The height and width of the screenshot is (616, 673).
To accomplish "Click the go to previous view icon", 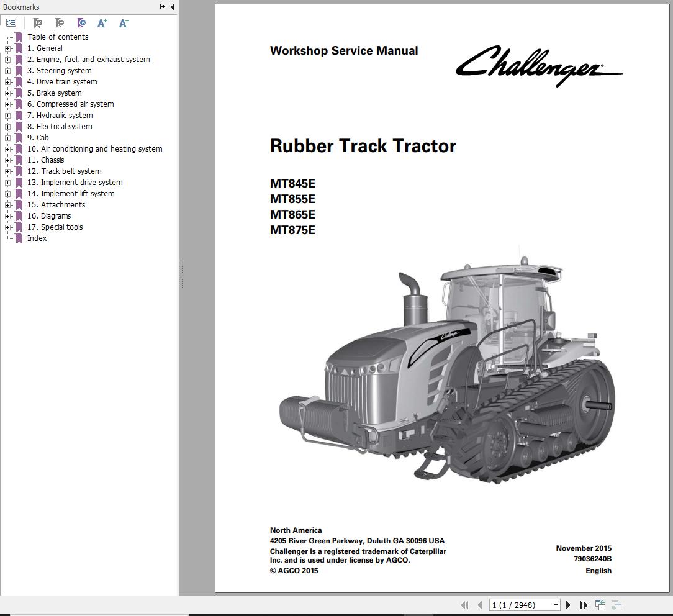I will coord(600,605).
